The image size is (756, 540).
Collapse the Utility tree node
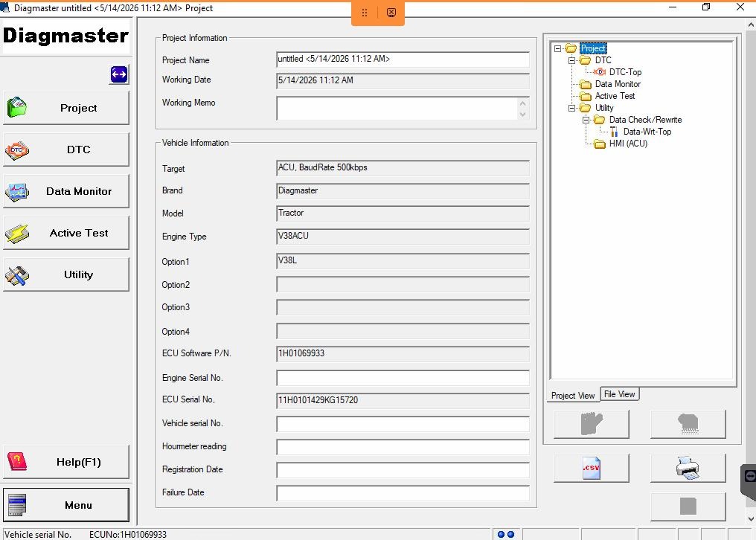coord(571,108)
